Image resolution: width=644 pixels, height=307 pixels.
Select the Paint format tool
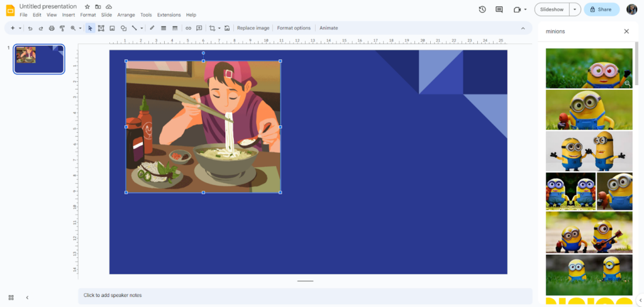(x=62, y=28)
